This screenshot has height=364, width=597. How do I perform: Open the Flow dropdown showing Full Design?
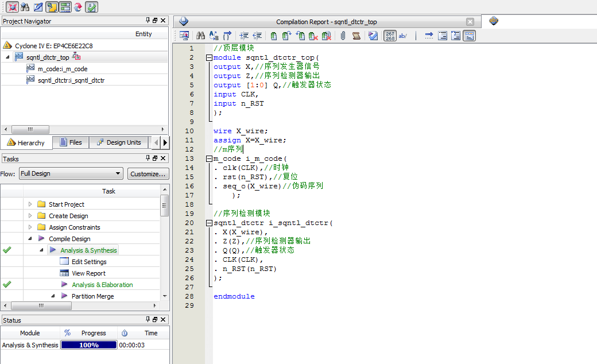pyautogui.click(x=71, y=173)
